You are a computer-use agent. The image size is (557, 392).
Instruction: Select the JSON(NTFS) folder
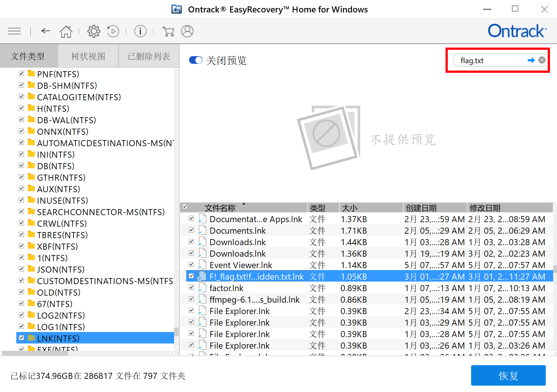click(x=61, y=269)
